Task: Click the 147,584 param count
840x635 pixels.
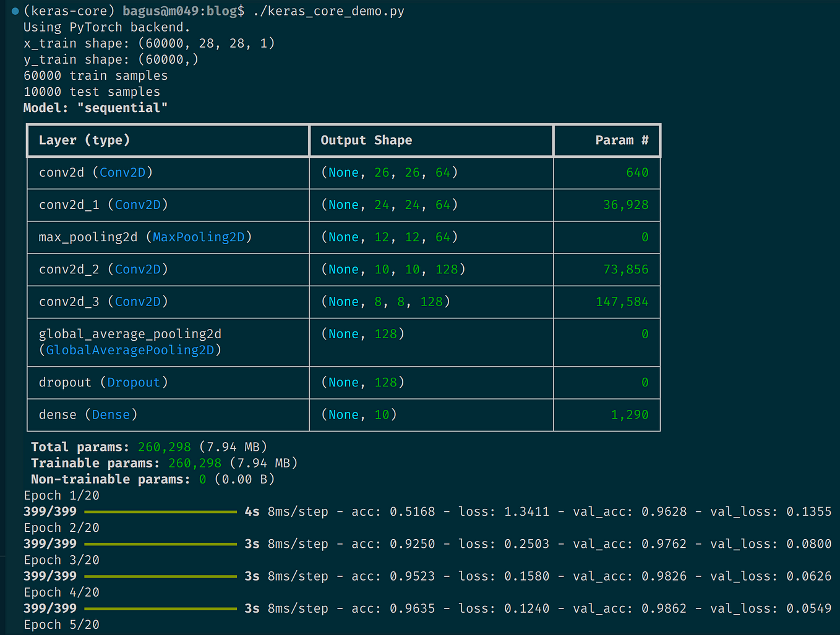Action: pyautogui.click(x=622, y=302)
